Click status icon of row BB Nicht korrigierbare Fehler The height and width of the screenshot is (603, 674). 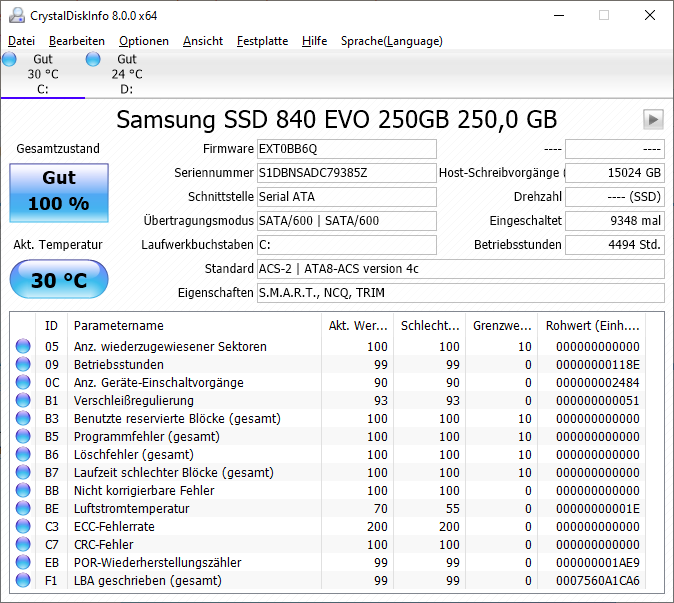[23, 490]
